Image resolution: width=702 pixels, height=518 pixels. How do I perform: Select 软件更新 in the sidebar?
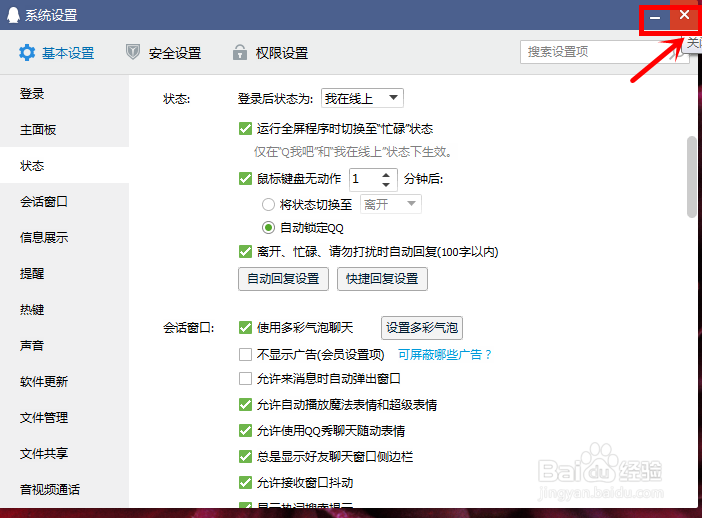pyautogui.click(x=64, y=381)
